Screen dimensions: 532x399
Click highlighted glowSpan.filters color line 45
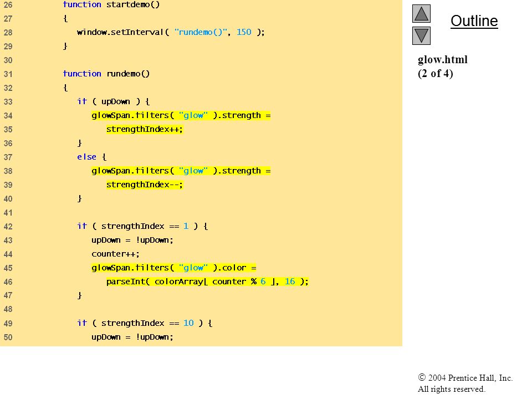click(173, 268)
